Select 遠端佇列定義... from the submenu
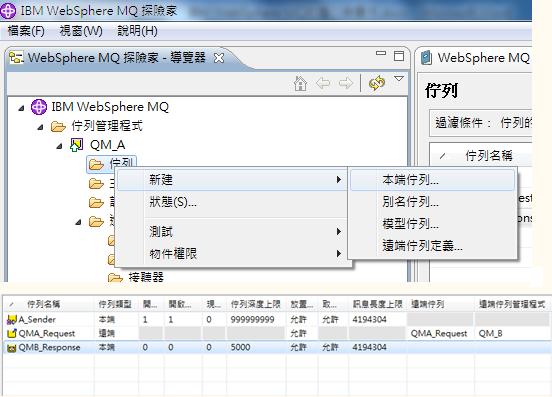The width and height of the screenshot is (552, 397). (x=433, y=245)
